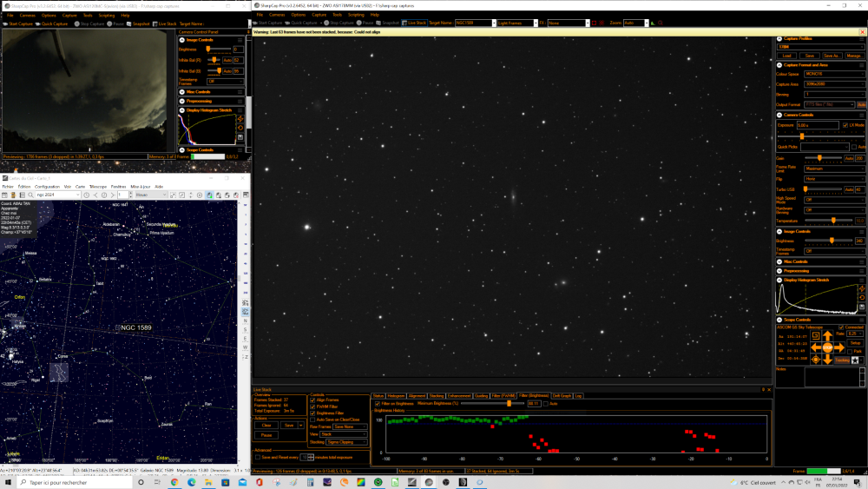Click the W direction button in Cartes du Ciel

[x=246, y=347]
